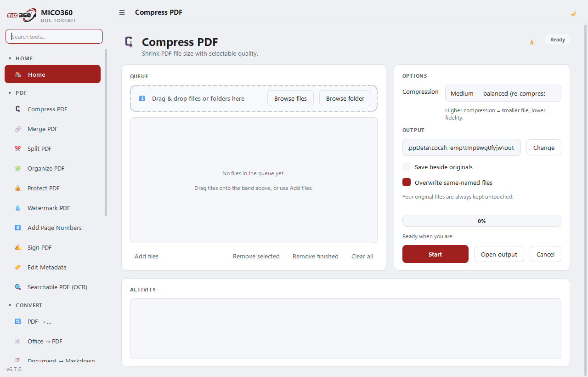Click the tag icon for Edit Metadata
The height and width of the screenshot is (377, 588).
(18, 268)
